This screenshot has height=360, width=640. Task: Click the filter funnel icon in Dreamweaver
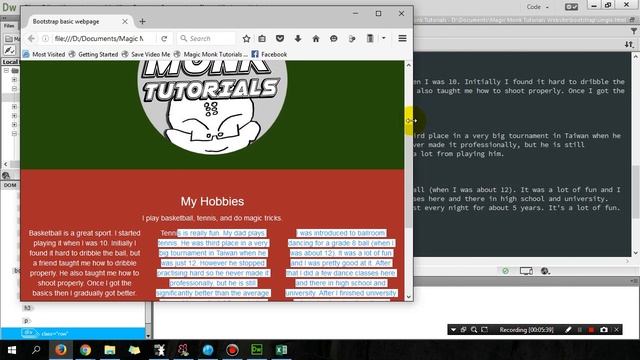click(x=633, y=31)
